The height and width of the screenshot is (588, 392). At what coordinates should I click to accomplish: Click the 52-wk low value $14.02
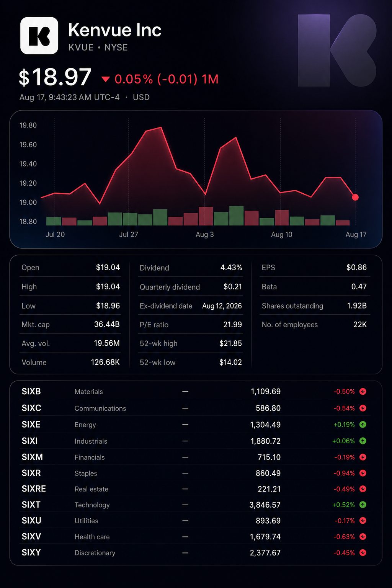click(230, 362)
